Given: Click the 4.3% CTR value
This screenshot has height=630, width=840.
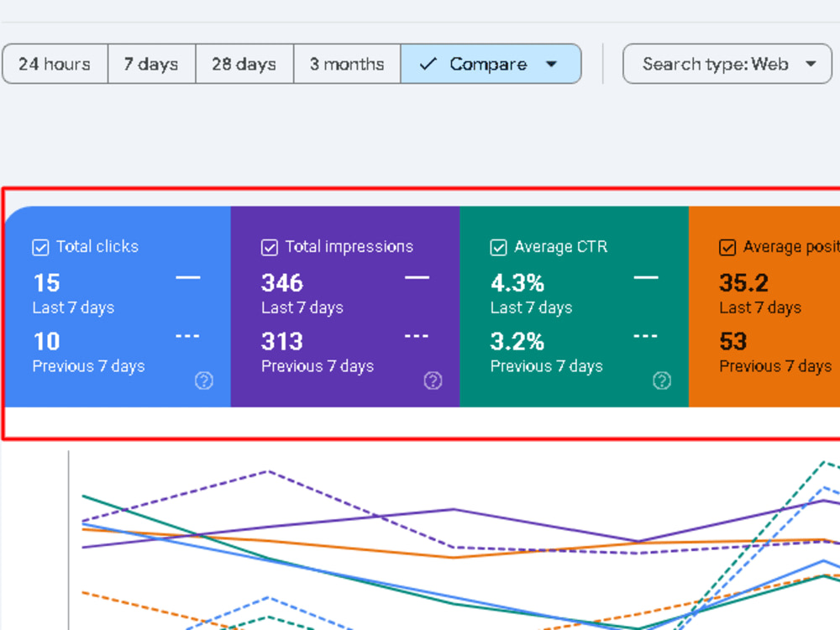Looking at the screenshot, I should click(517, 283).
